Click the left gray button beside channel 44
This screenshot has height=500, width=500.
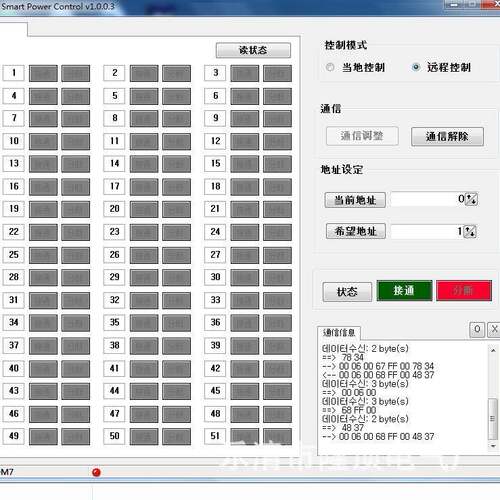(144, 391)
